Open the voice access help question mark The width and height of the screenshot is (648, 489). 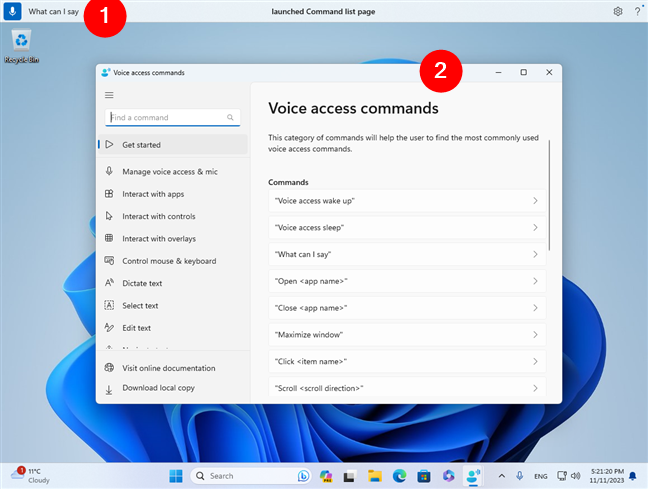(x=637, y=12)
